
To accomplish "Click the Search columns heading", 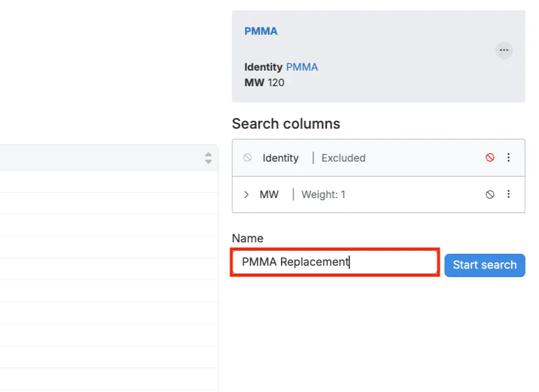I will [286, 124].
